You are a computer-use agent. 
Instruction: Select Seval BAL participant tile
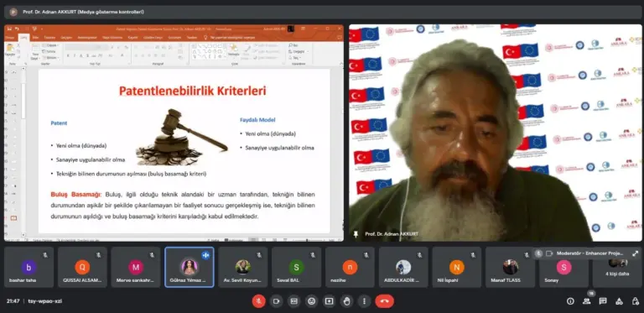pos(296,267)
